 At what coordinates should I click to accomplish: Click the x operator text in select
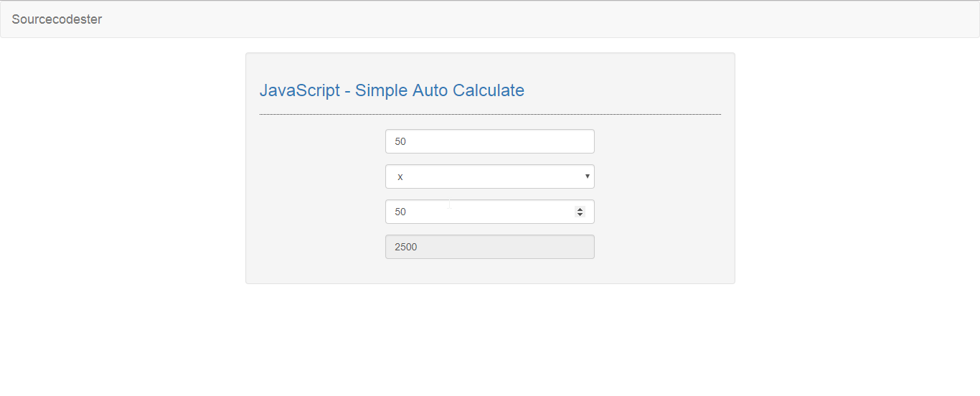click(x=400, y=176)
